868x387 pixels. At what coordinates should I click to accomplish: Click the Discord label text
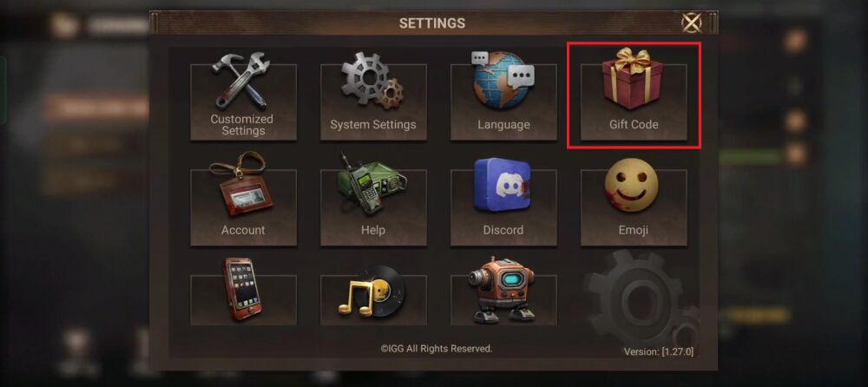[x=503, y=230]
